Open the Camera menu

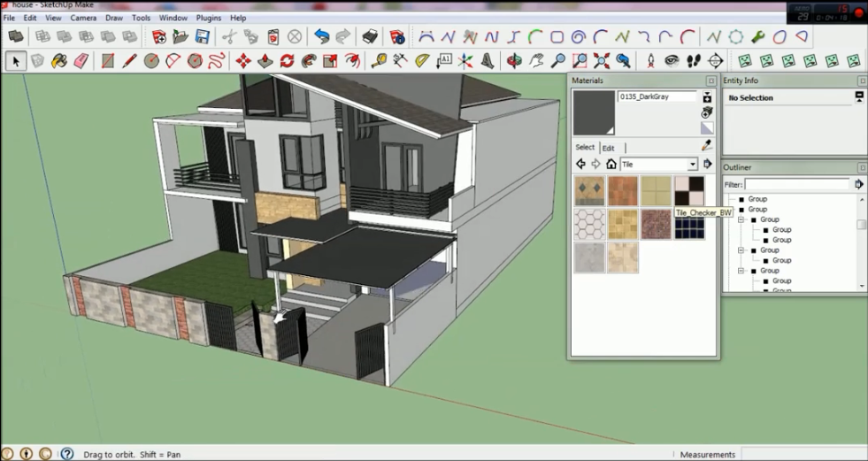83,18
